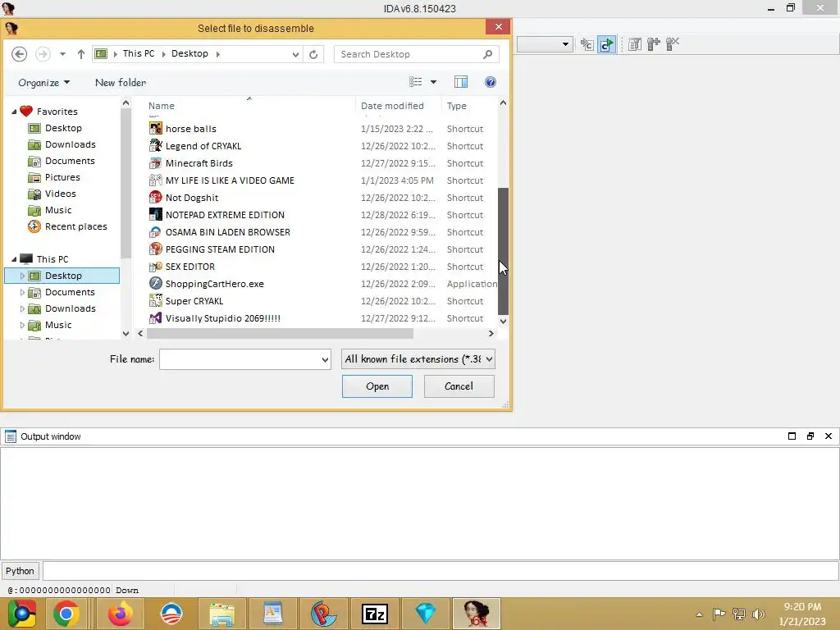Select Recent places under Favorites
Screen dimensions: 840x630
coord(75,226)
